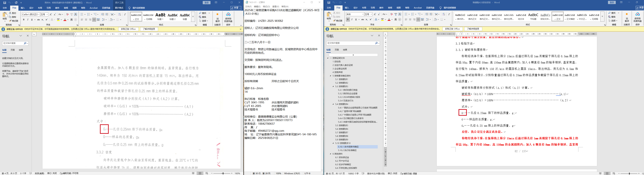Click text effects icon in right Word
This screenshot has width=644, height=175.
coord(376,19)
